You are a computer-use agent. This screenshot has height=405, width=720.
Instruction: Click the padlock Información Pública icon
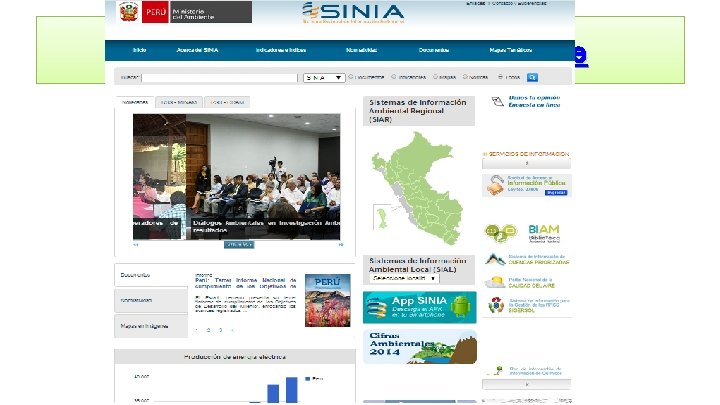pos(495,185)
